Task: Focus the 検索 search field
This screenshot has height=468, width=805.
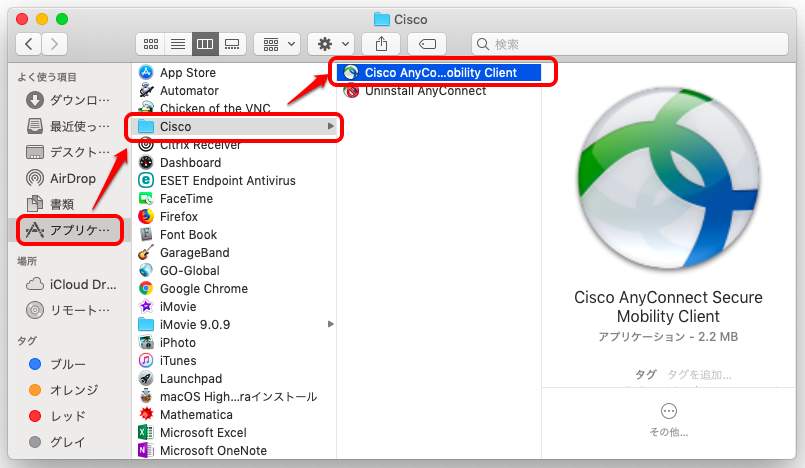Action: [x=629, y=44]
